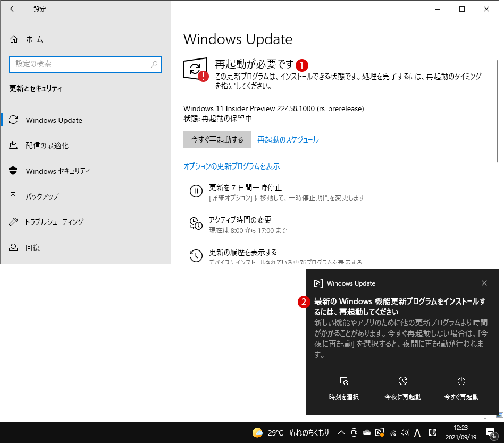
Task: Click the update history clock icon
Action: click(x=196, y=256)
